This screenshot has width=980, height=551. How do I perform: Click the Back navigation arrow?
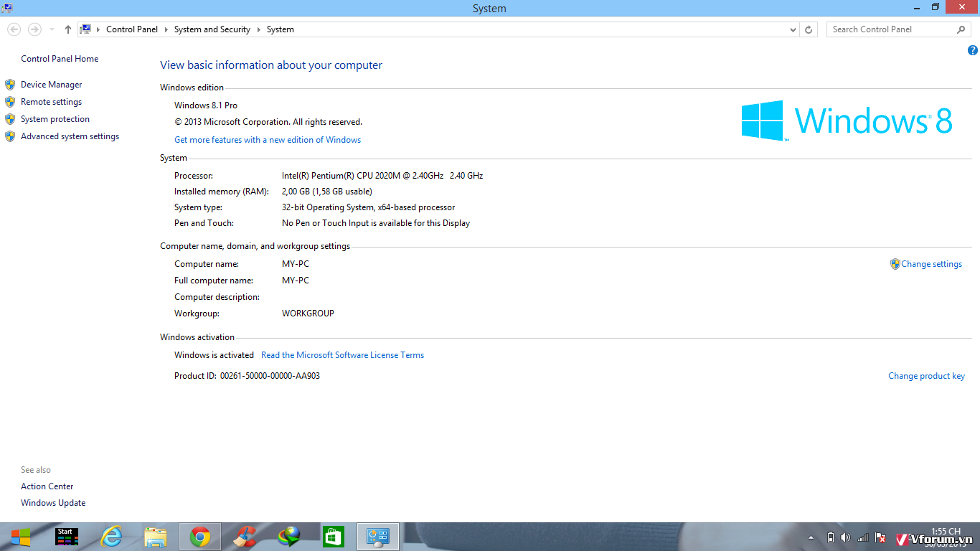click(14, 29)
